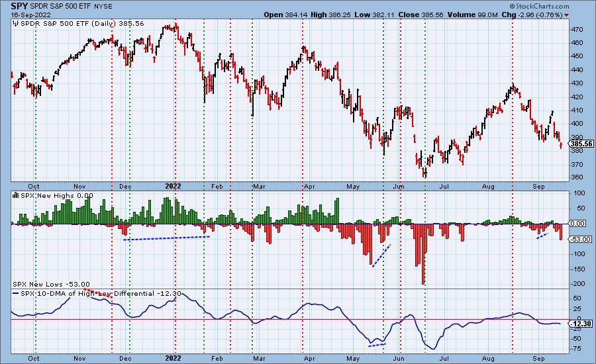Click the 360 price axis label
The height and width of the screenshot is (364, 596).
(577, 177)
